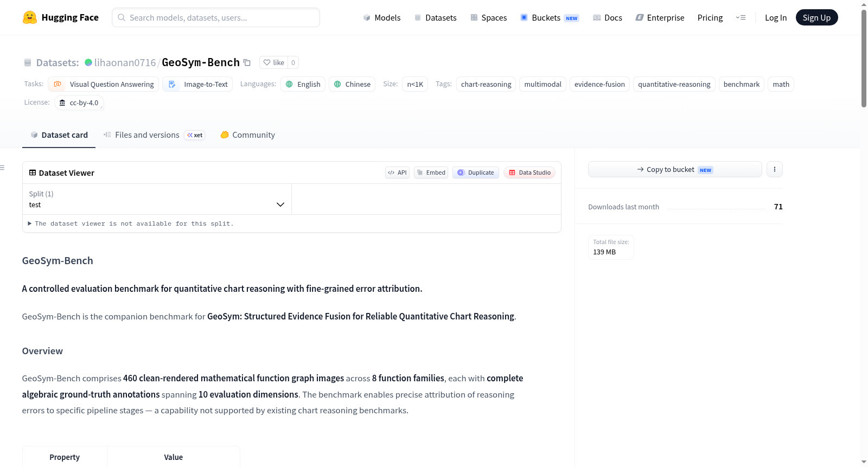Image resolution: width=868 pixels, height=467 pixels.
Task: Click the search models input field
Action: coord(216,17)
